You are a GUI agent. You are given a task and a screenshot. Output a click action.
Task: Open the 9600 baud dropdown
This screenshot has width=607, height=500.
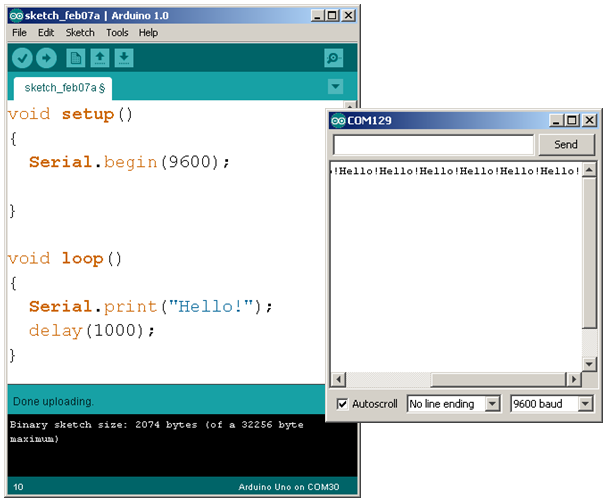(552, 404)
